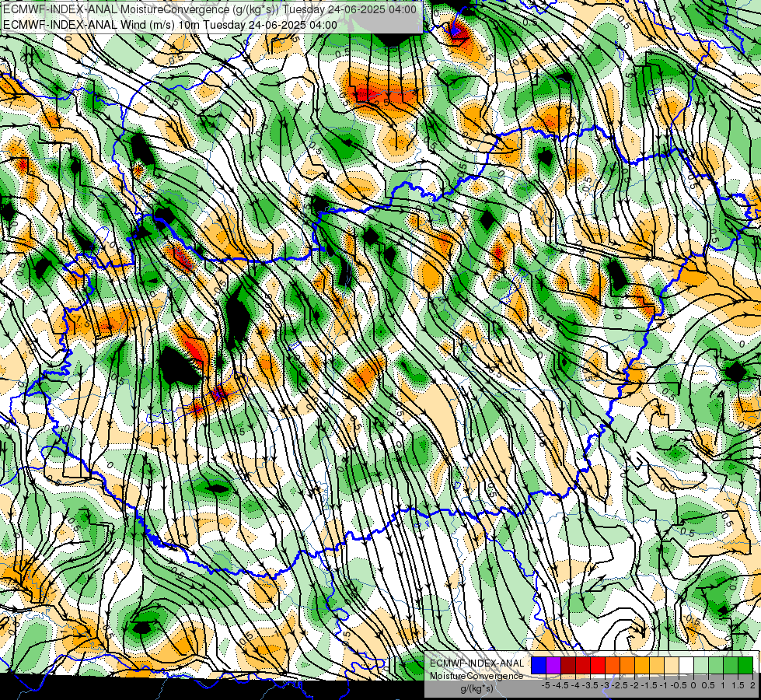Pick the palest green legend swatch
This screenshot has width=761, height=700.
pos(701,665)
